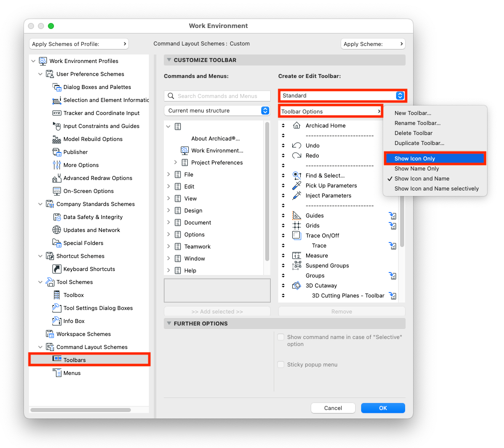The width and height of the screenshot is (504, 448).
Task: Click the Measure ruler icon
Action: (x=297, y=255)
